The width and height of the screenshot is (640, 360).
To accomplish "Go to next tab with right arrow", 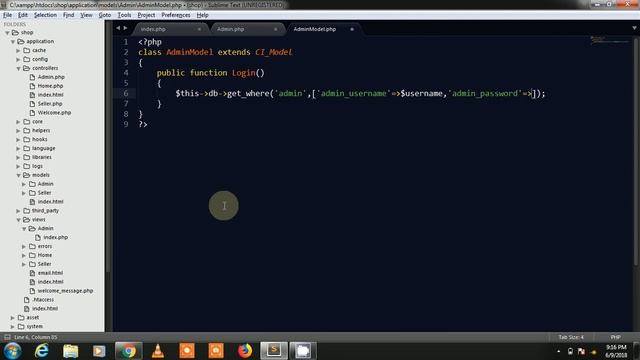I will [x=125, y=28].
